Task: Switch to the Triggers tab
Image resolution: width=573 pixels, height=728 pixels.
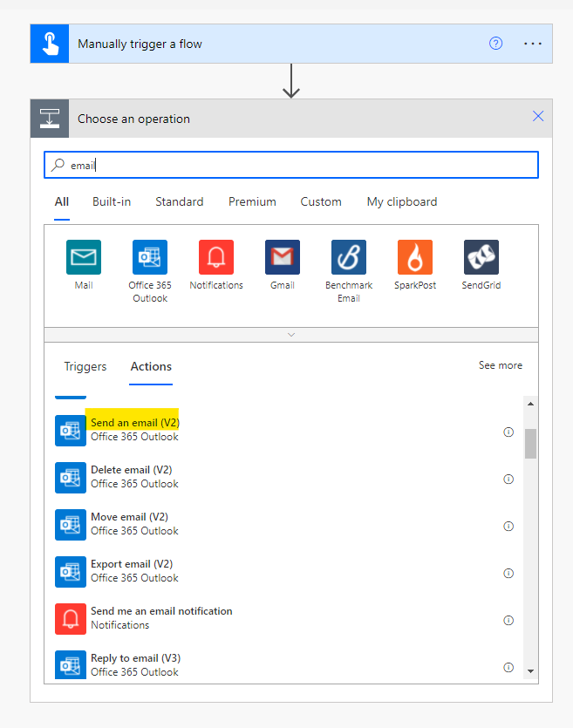Action: click(x=85, y=366)
